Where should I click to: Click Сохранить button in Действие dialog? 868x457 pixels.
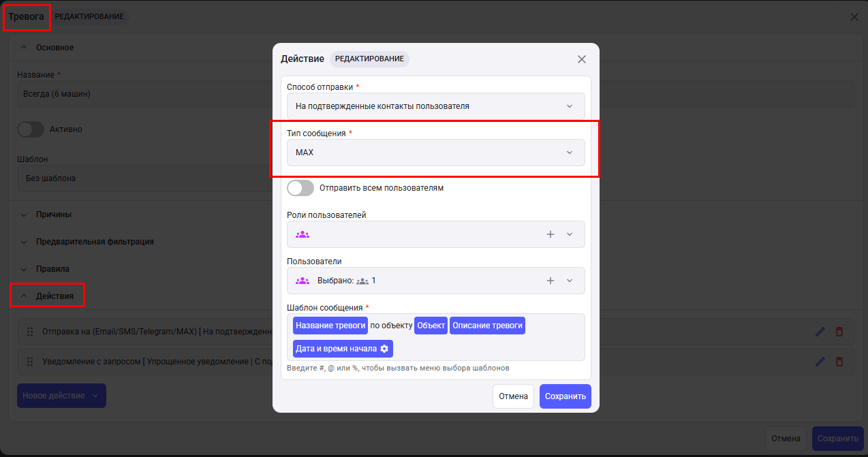565,396
